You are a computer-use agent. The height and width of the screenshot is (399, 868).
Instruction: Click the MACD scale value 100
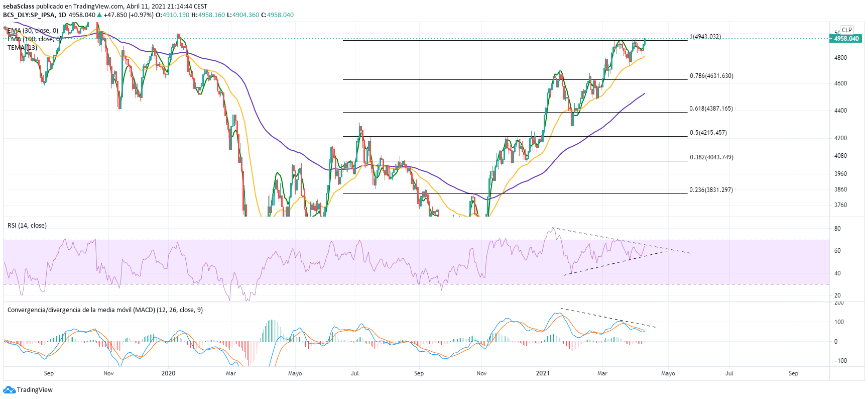(839, 322)
